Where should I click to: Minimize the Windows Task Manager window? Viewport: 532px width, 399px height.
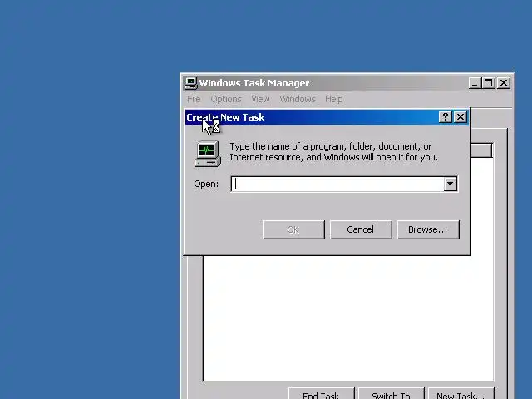475,83
